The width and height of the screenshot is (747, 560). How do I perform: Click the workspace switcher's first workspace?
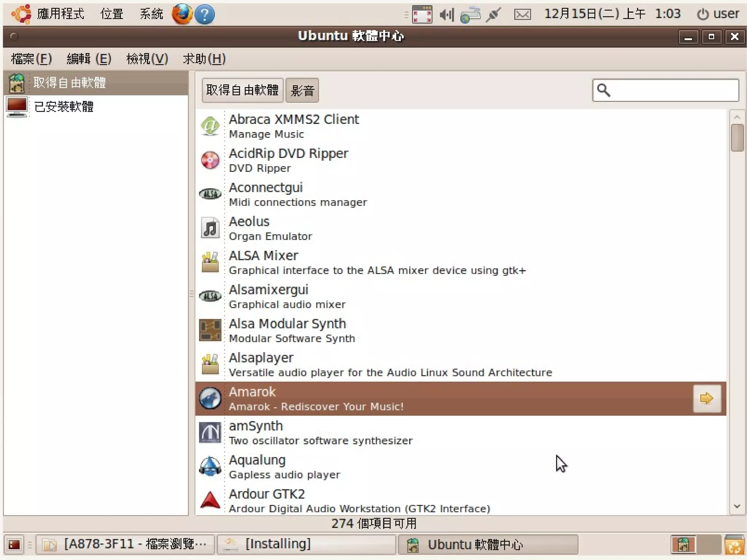pyautogui.click(x=683, y=545)
